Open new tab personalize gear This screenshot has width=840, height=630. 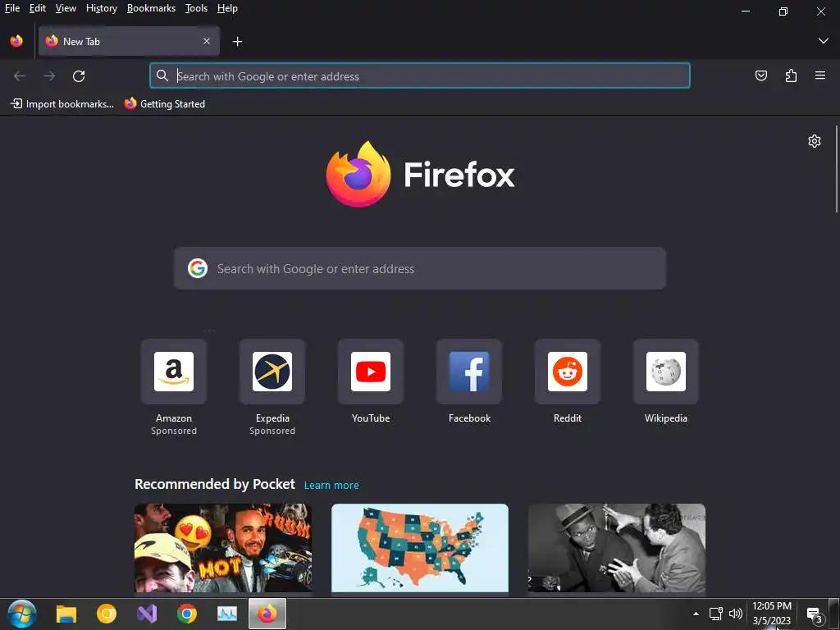click(815, 141)
